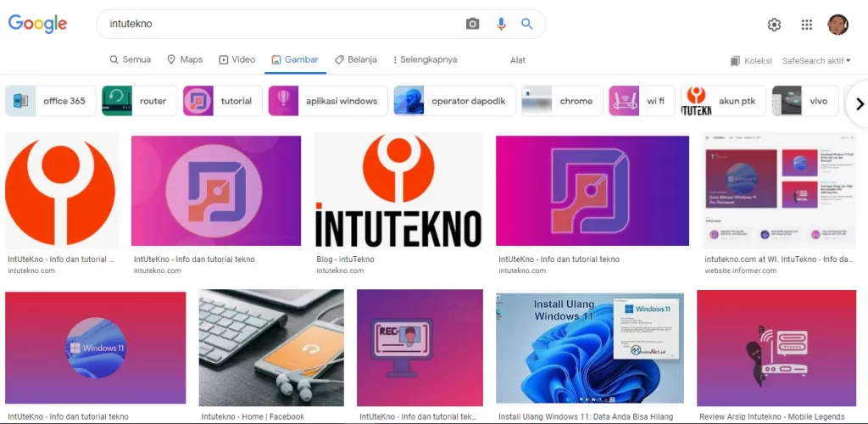Open the Google apps grid

click(807, 25)
